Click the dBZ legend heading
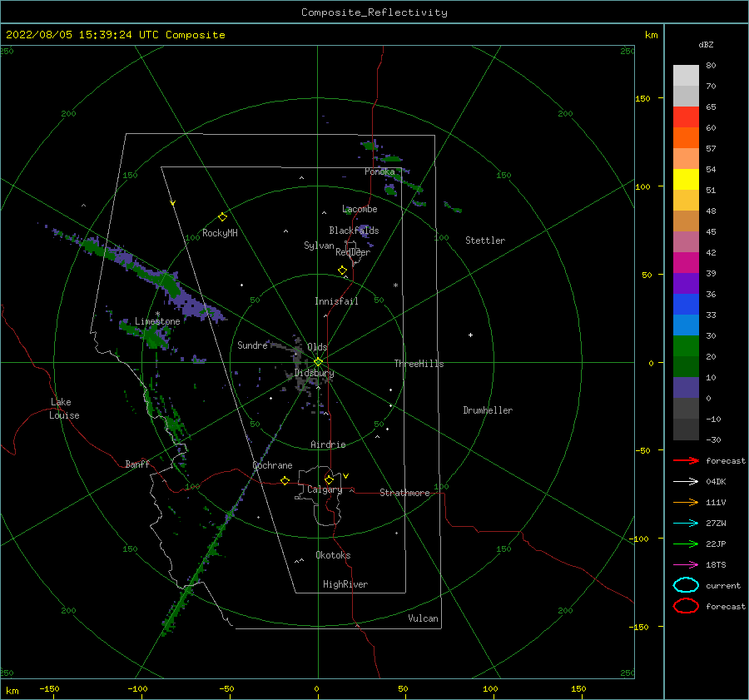 click(706, 44)
